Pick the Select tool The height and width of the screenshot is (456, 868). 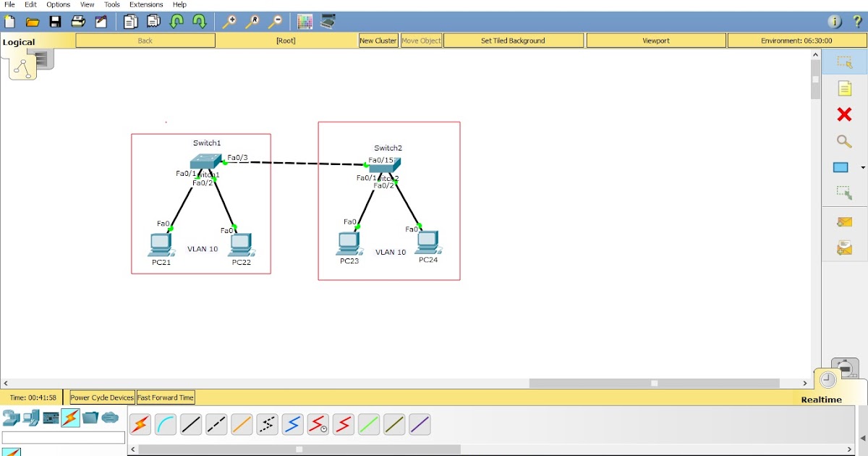(844, 62)
